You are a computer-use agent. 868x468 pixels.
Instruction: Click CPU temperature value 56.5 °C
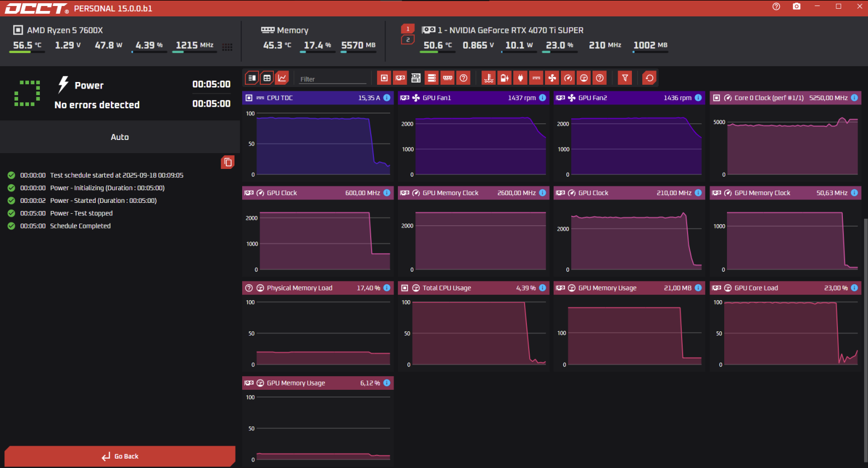pyautogui.click(x=27, y=45)
